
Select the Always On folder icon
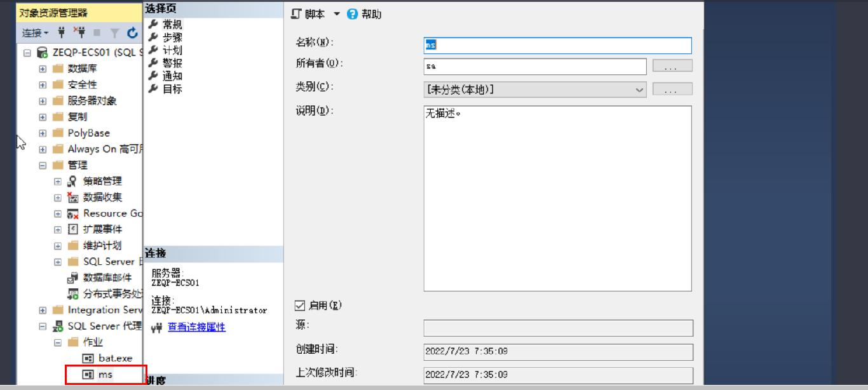coord(58,149)
